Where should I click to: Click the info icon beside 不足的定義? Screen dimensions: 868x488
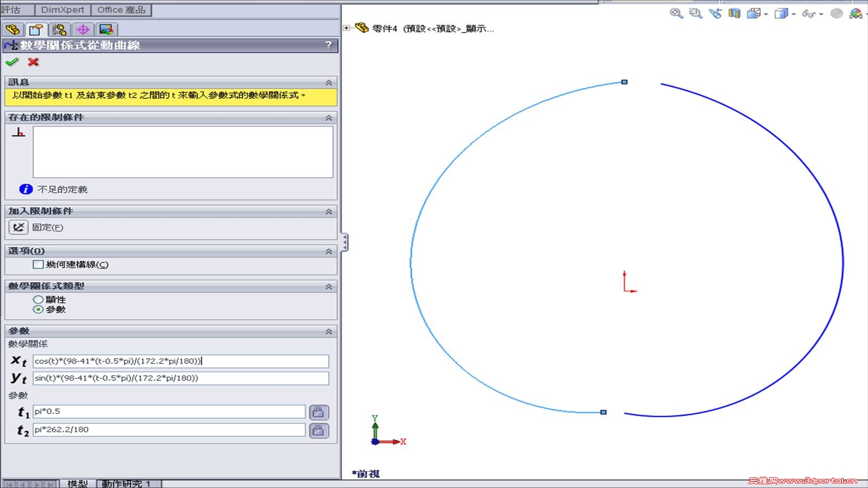point(26,189)
